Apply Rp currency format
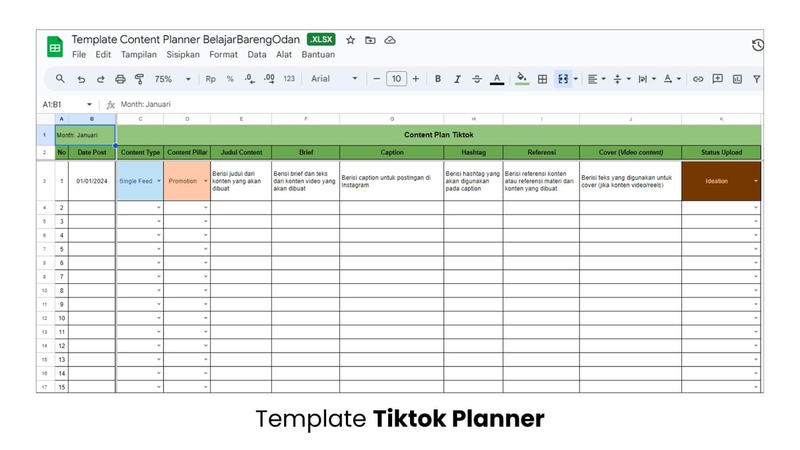The width and height of the screenshot is (800, 450). (210, 79)
